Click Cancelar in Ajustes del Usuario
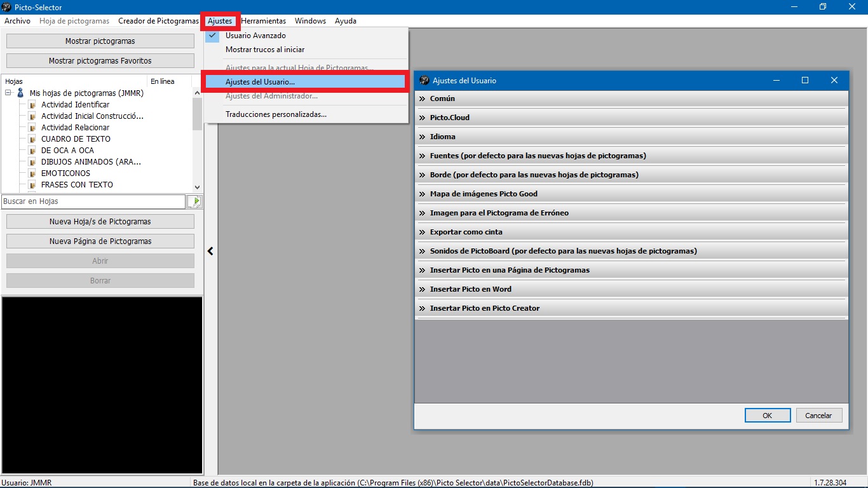 pyautogui.click(x=818, y=415)
